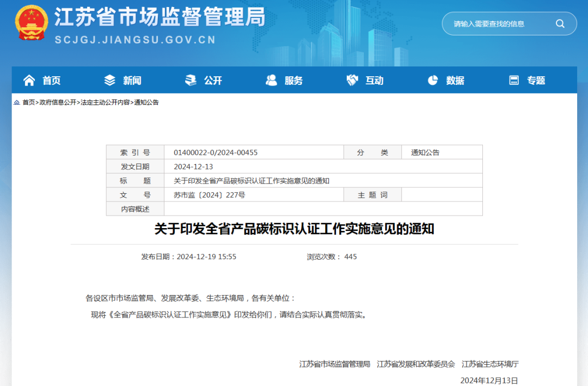Select the document number 苏市监〔2024〕227号 cell
Image resolution: width=588 pixels, height=386 pixels.
pyautogui.click(x=211, y=194)
